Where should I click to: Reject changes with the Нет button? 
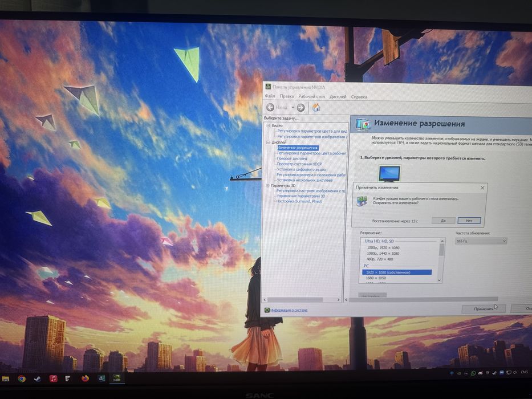point(469,221)
